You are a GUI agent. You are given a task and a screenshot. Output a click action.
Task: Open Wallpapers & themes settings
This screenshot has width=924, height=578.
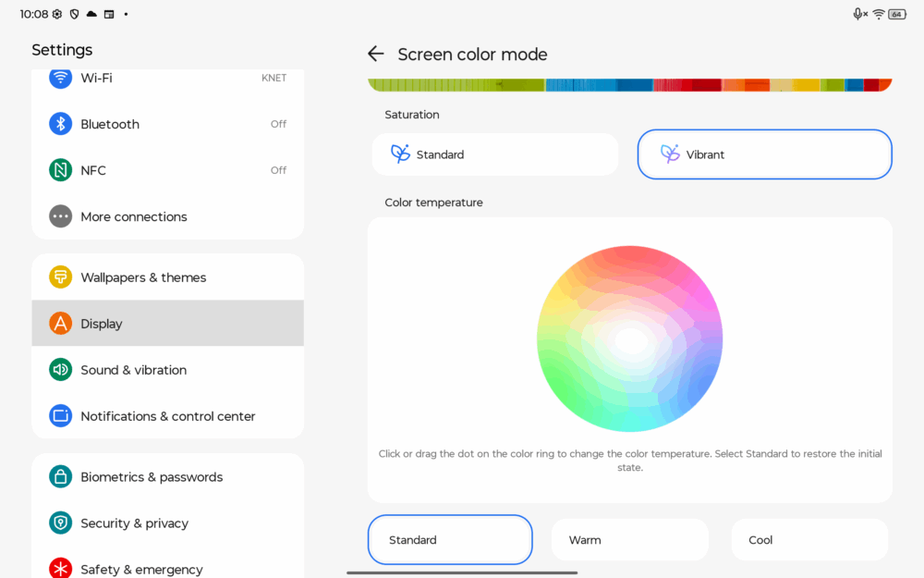[x=168, y=277]
